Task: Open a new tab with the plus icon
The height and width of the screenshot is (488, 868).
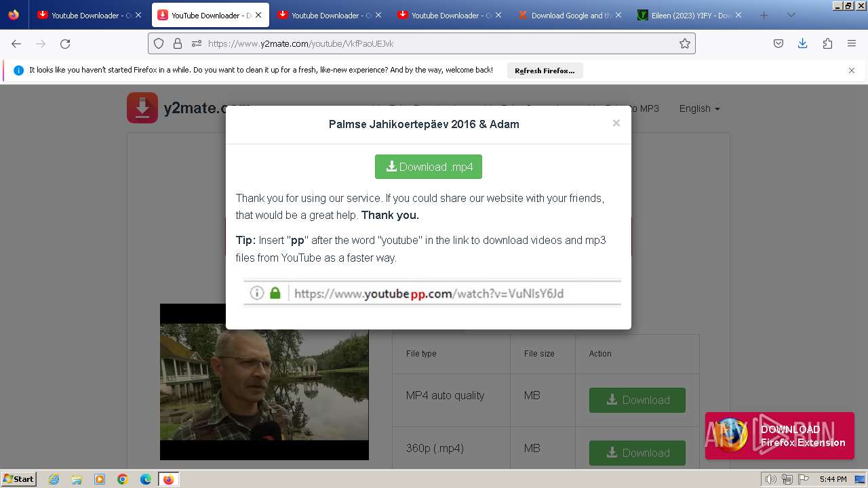Action: (x=764, y=15)
